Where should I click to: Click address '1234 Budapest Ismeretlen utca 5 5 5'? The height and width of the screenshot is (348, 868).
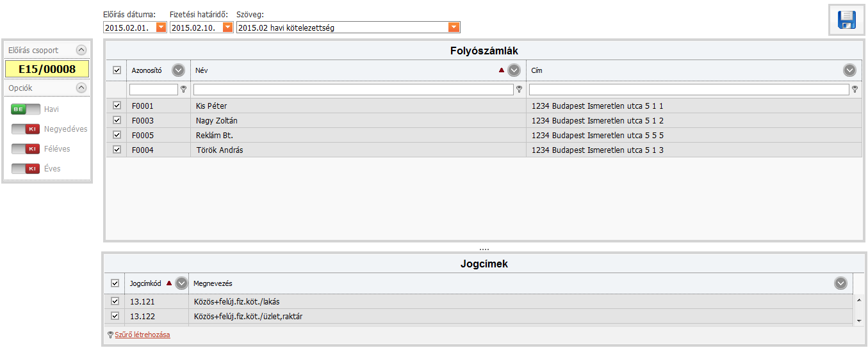pyautogui.click(x=597, y=135)
